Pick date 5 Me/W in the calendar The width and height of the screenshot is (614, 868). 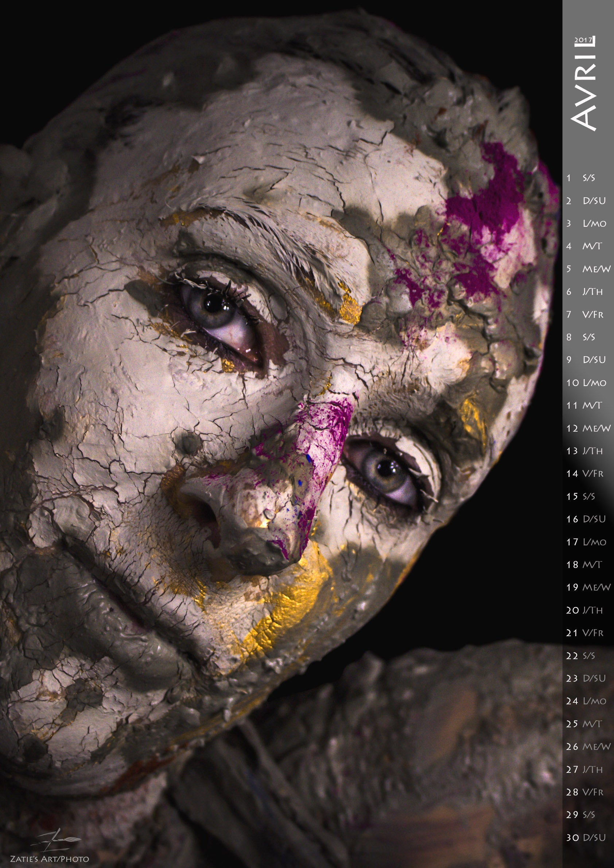(x=588, y=269)
